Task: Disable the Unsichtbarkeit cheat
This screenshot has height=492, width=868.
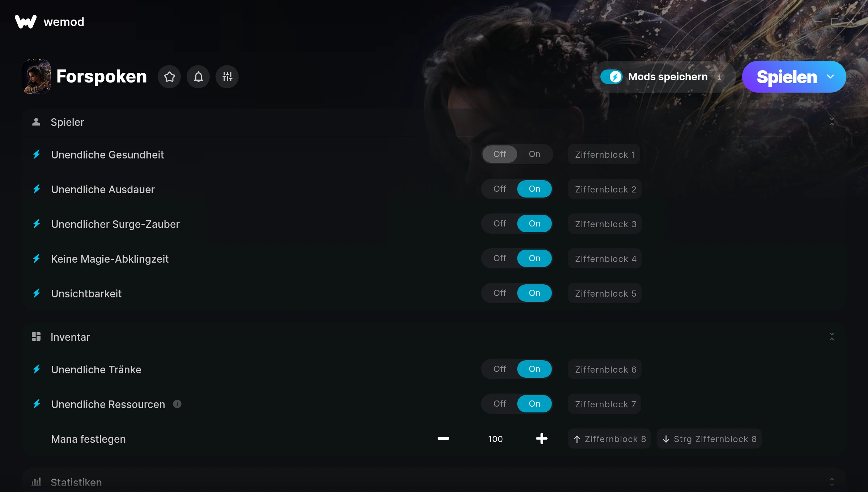Action: point(500,293)
